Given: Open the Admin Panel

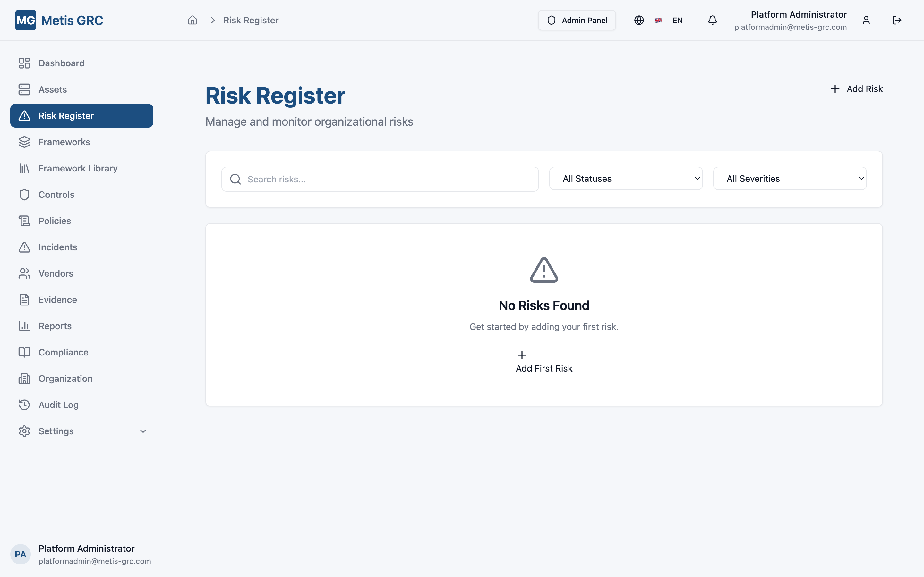Looking at the screenshot, I should click(x=577, y=20).
